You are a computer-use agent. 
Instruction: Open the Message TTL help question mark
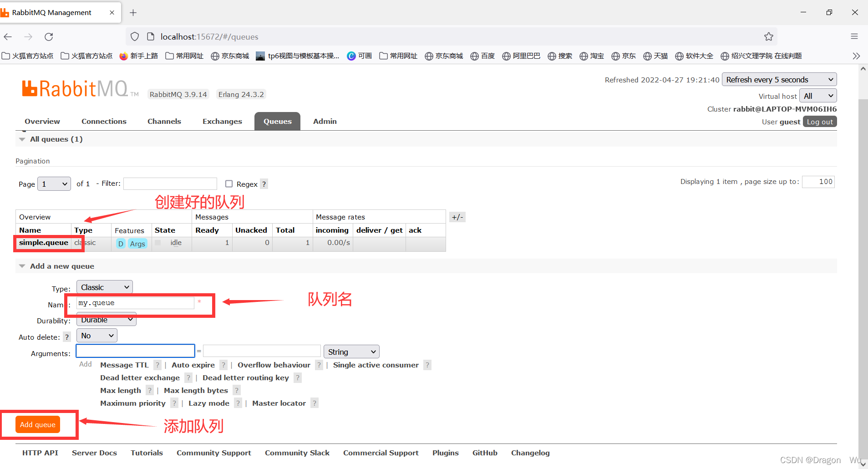[x=157, y=365]
